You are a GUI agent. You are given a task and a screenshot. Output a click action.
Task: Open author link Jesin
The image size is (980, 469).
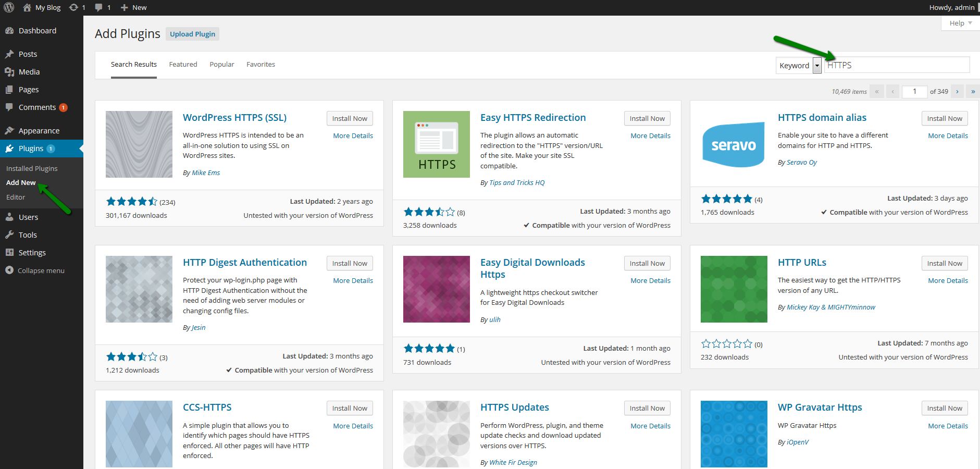[199, 328]
